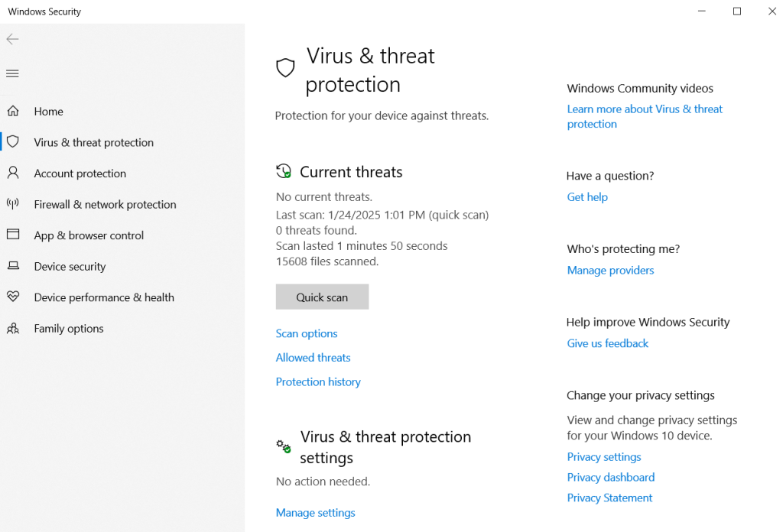This screenshot has width=783, height=532.
Task: Expand the hamburger navigation menu
Action: [12, 73]
